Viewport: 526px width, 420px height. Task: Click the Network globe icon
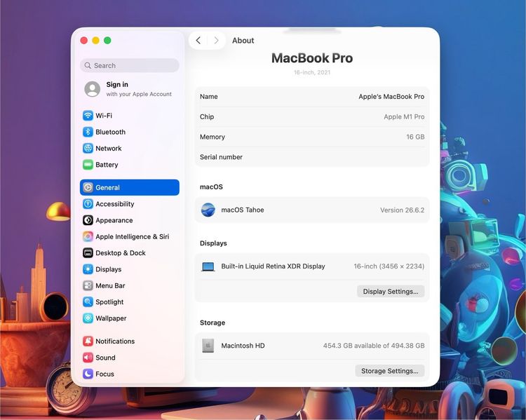88,148
